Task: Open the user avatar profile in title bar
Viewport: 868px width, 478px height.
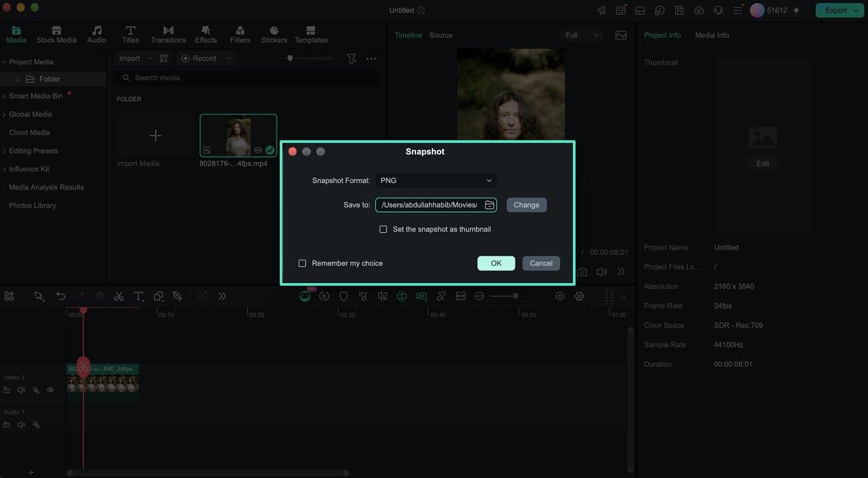Action: pyautogui.click(x=757, y=10)
